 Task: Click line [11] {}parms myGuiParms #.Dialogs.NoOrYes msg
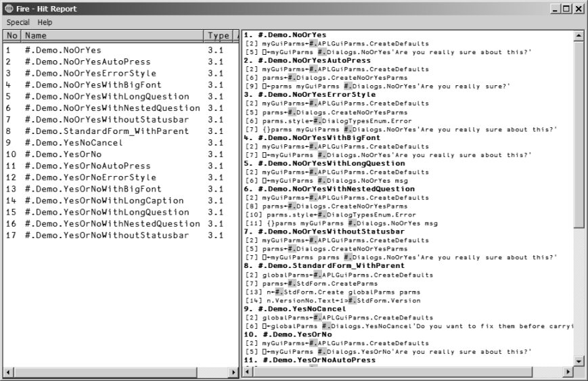pos(341,223)
